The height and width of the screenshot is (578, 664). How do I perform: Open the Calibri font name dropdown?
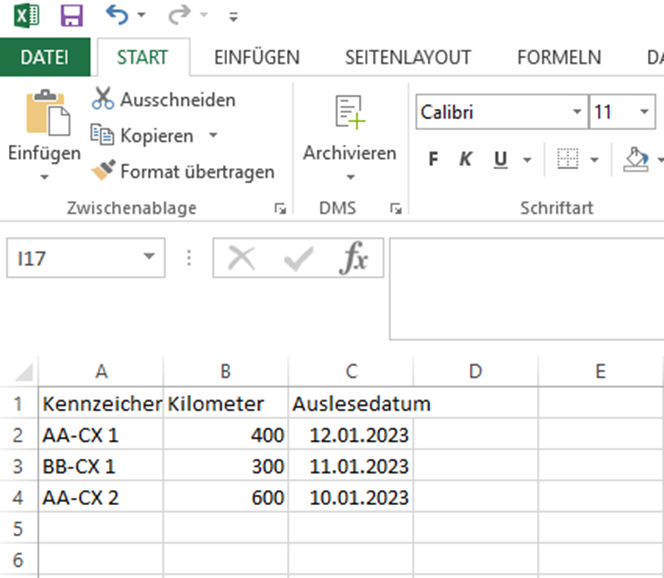click(576, 112)
